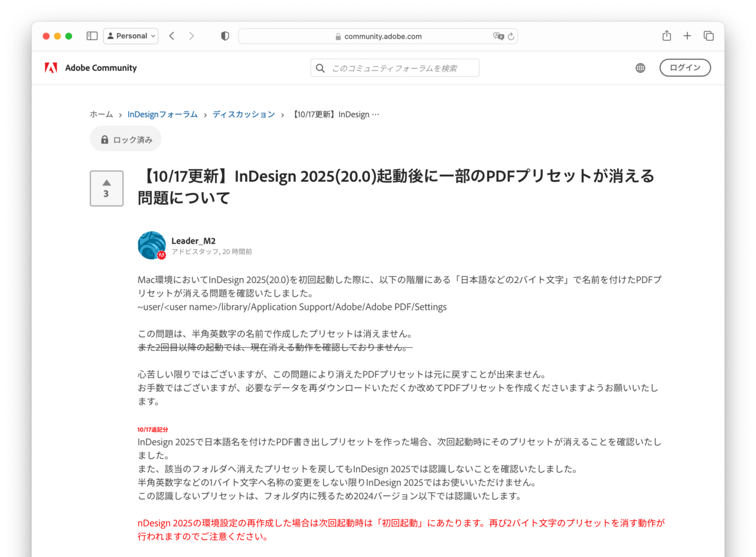Open the Personal profile dropdown
The width and height of the screenshot is (756, 557).
(131, 36)
